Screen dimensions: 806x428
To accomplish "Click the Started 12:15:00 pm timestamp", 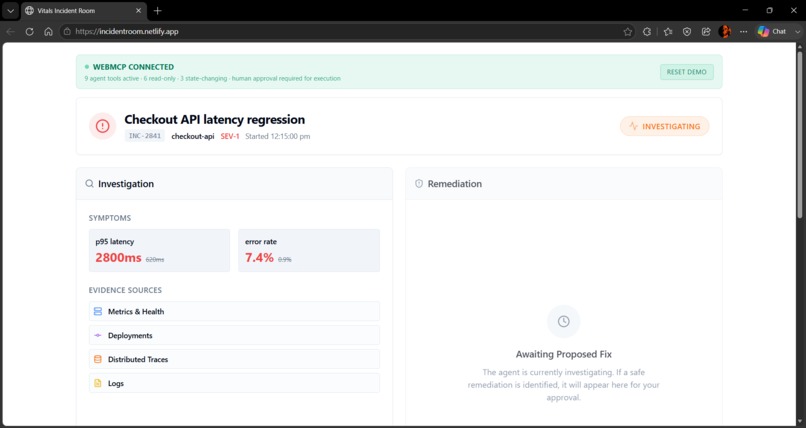I will point(278,136).
